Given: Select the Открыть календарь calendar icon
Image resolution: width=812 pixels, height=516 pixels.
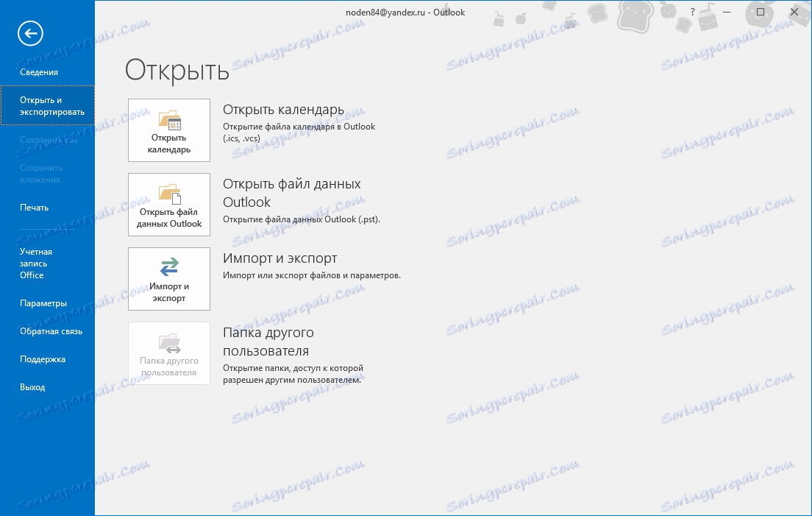Looking at the screenshot, I should click(x=168, y=120).
